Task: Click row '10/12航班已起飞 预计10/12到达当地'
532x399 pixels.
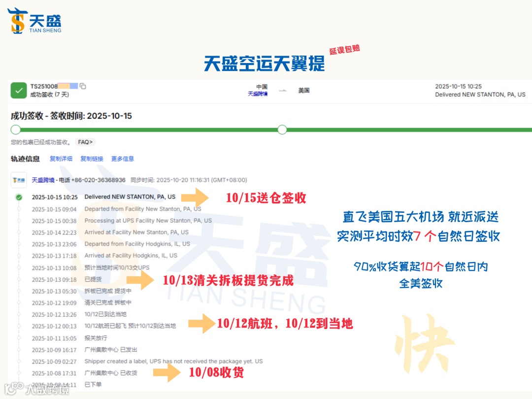Action: tap(104, 326)
